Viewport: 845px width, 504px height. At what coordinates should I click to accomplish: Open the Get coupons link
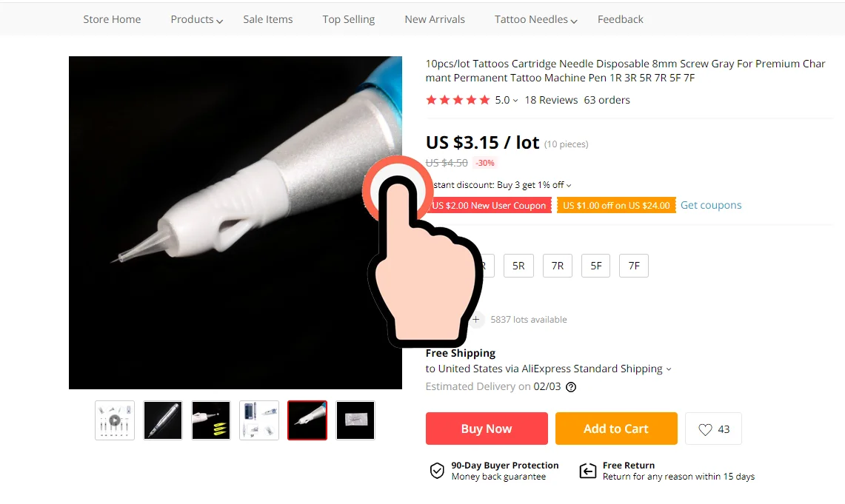[x=711, y=205]
